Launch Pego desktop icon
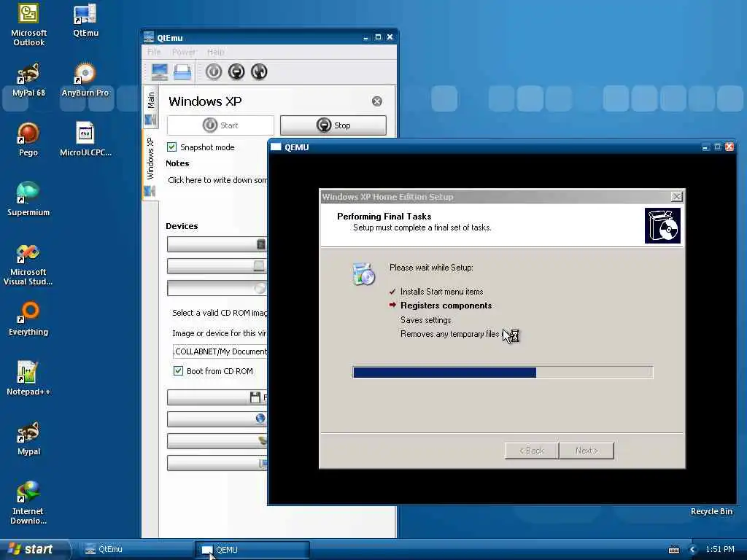The height and width of the screenshot is (560, 747). click(x=28, y=140)
